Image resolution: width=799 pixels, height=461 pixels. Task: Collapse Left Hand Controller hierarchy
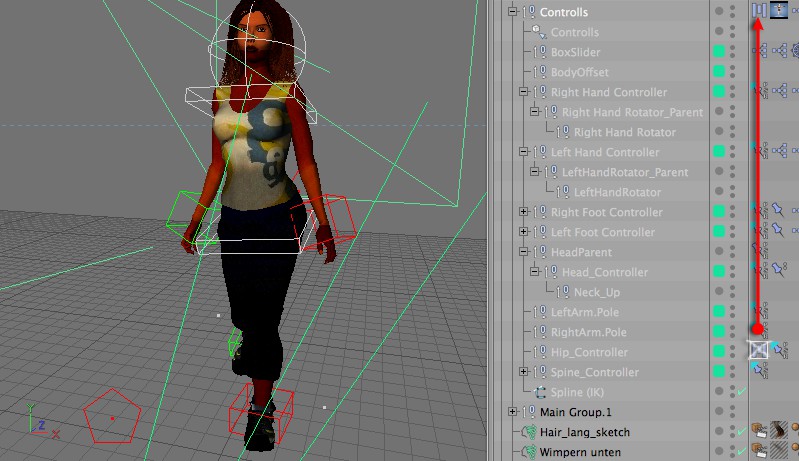[x=523, y=152]
